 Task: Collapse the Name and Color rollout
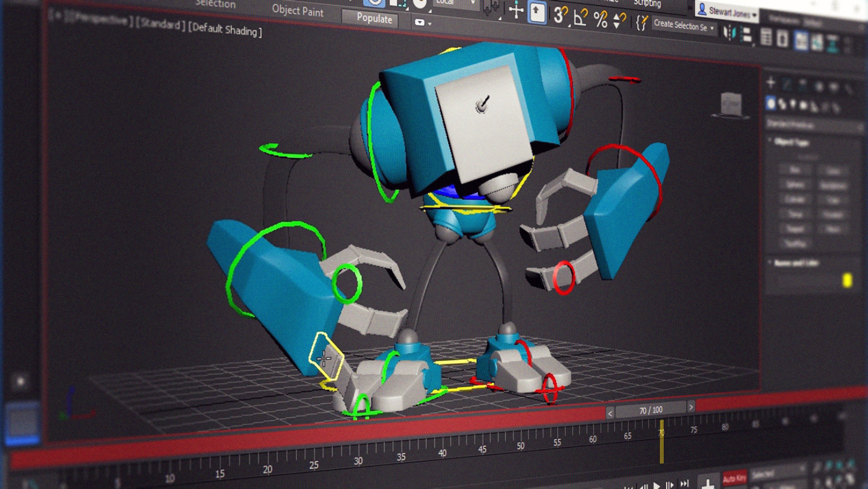[x=795, y=263]
